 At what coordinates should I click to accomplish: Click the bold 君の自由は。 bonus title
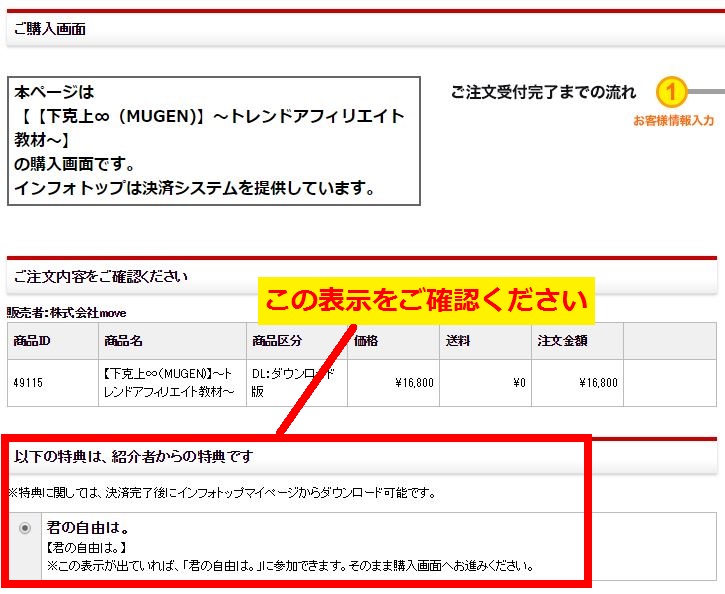tap(88, 527)
